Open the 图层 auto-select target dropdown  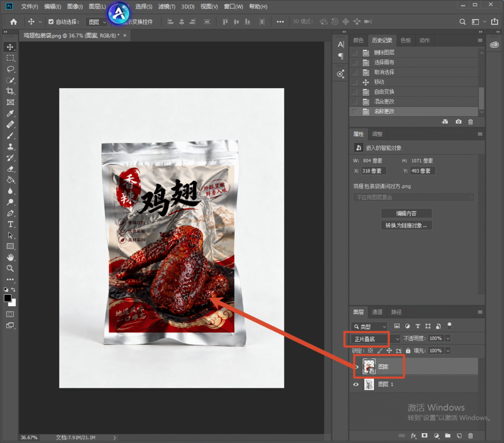pyautogui.click(x=96, y=22)
